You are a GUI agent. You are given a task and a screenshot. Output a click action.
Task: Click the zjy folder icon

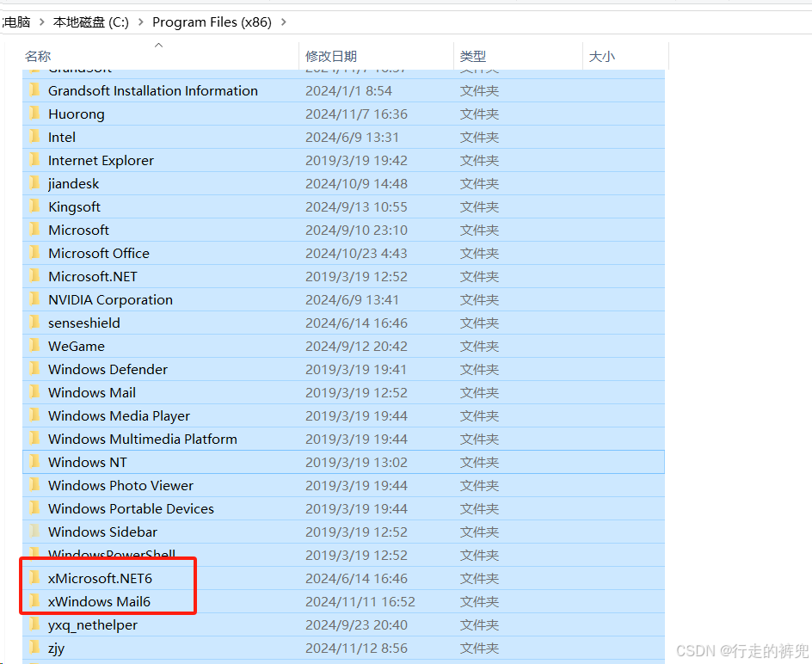point(34,647)
